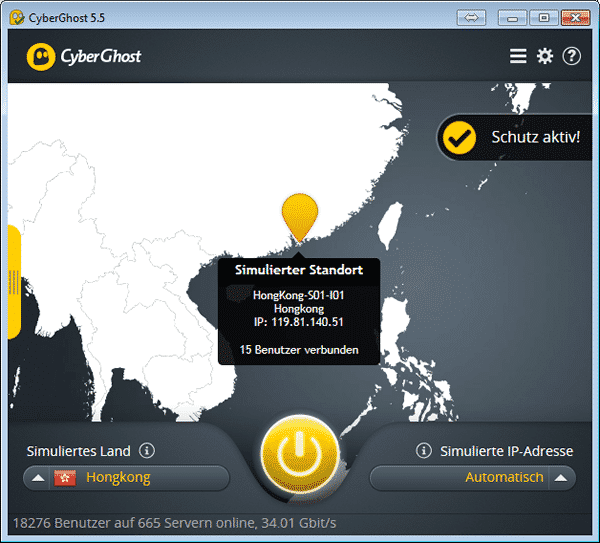
Task: Click the IP: 119.81.140.51 text
Action: (299, 322)
